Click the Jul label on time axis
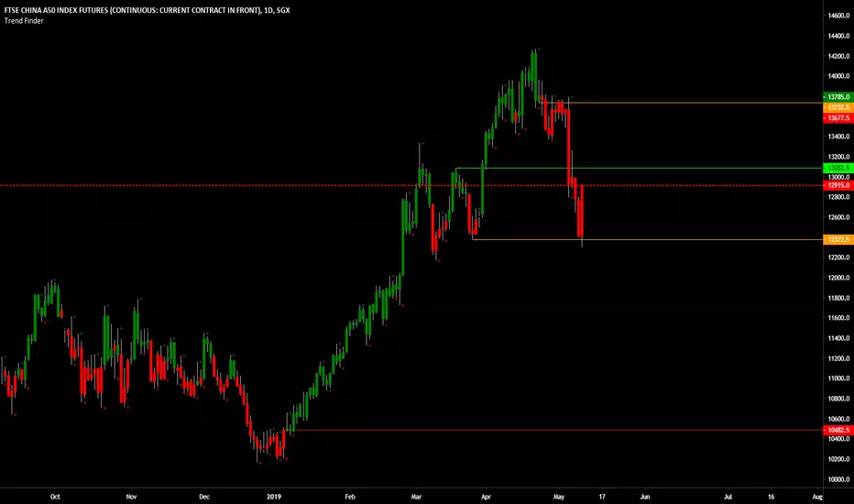 pyautogui.click(x=728, y=497)
